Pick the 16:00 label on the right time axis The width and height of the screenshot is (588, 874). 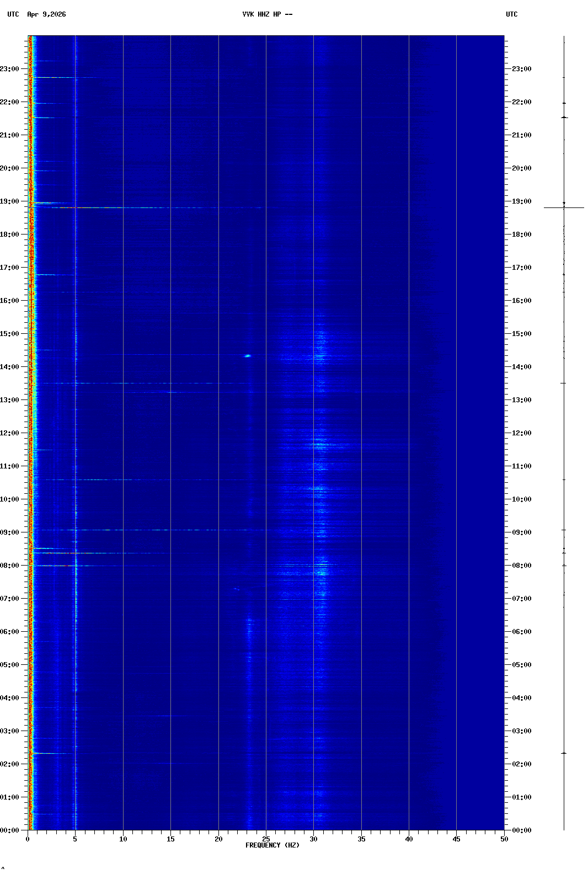click(x=521, y=301)
